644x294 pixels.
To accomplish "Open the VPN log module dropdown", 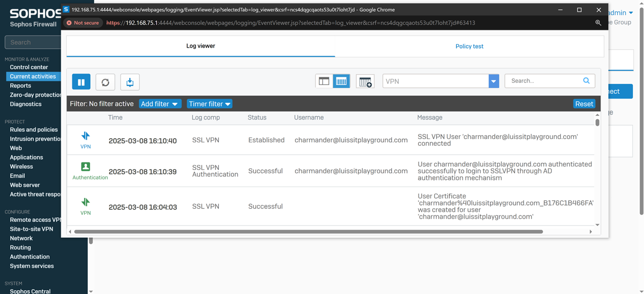I will pos(494,81).
